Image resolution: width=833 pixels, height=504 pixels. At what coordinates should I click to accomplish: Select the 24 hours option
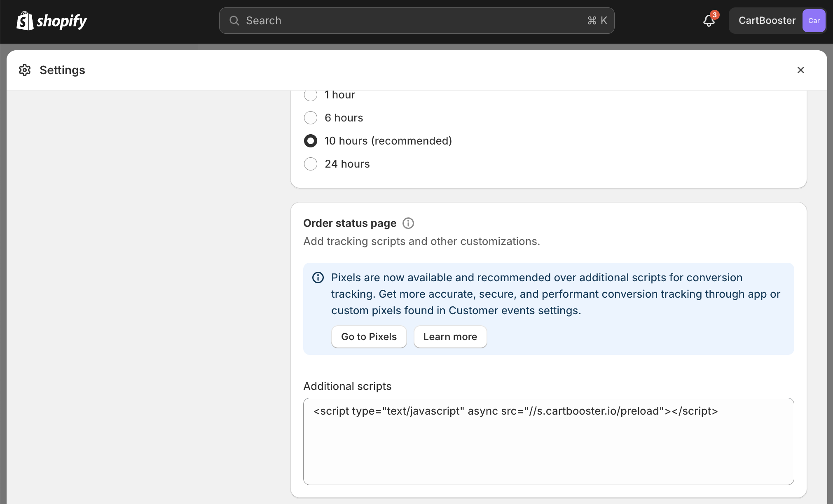point(311,164)
